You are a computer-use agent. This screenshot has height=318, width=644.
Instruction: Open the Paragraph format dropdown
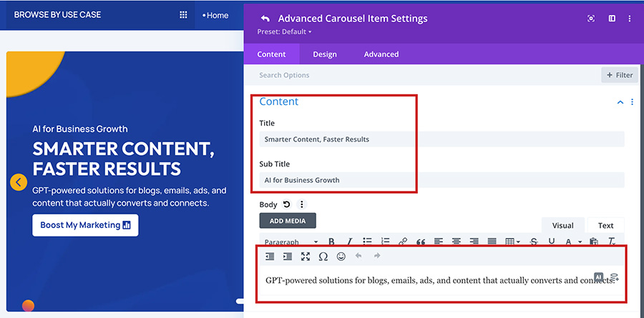click(291, 242)
